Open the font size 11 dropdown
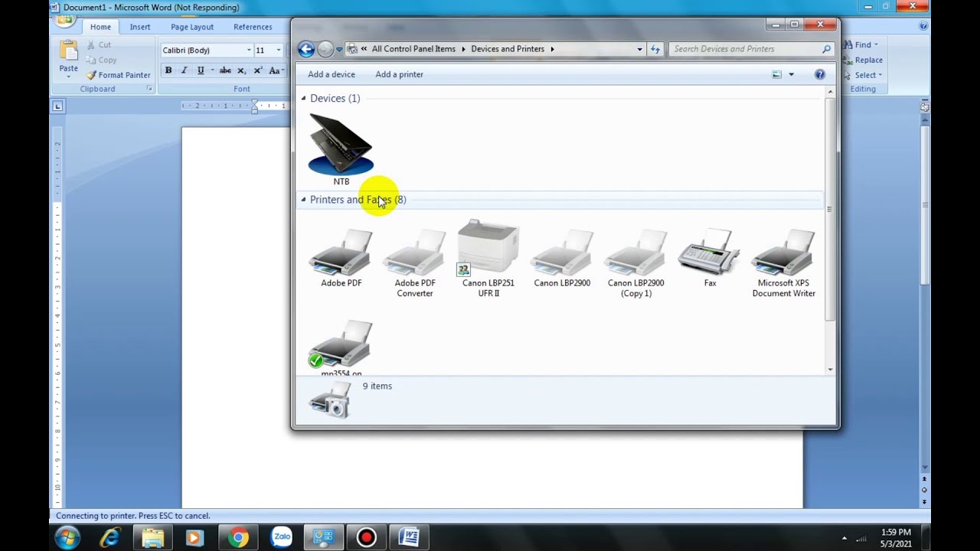Image resolution: width=980 pixels, height=551 pixels. click(278, 51)
